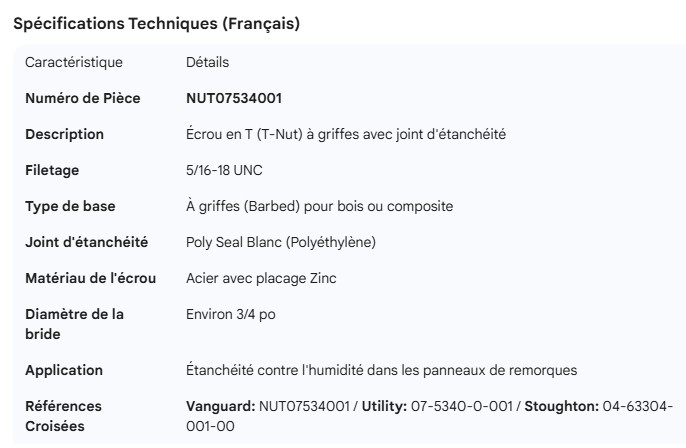The height and width of the screenshot is (448, 686).
Task: Click the part number NUT07534001 value
Action: click(235, 98)
